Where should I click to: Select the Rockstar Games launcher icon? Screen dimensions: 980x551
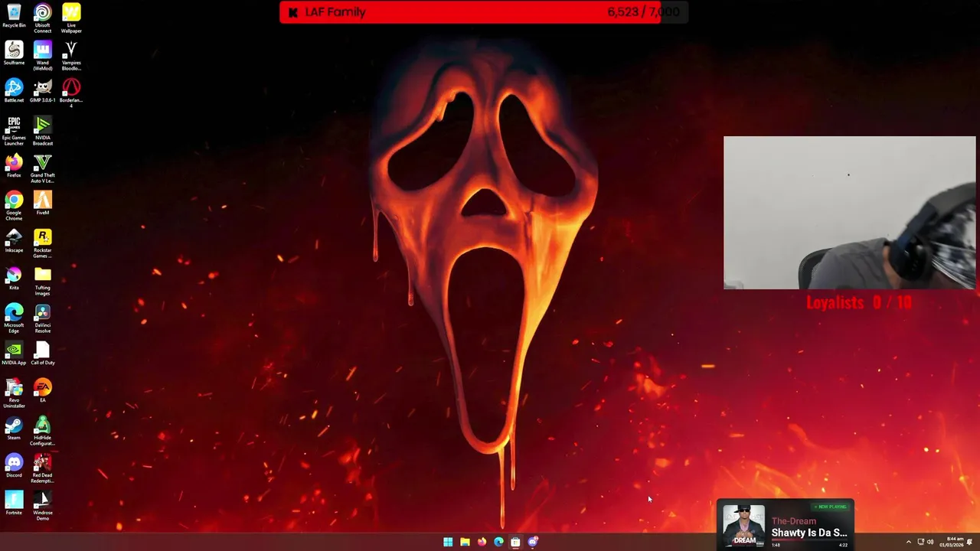[43, 243]
